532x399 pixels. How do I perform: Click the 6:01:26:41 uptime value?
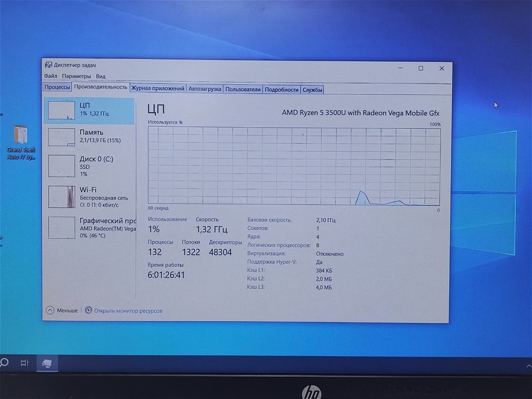pos(166,275)
